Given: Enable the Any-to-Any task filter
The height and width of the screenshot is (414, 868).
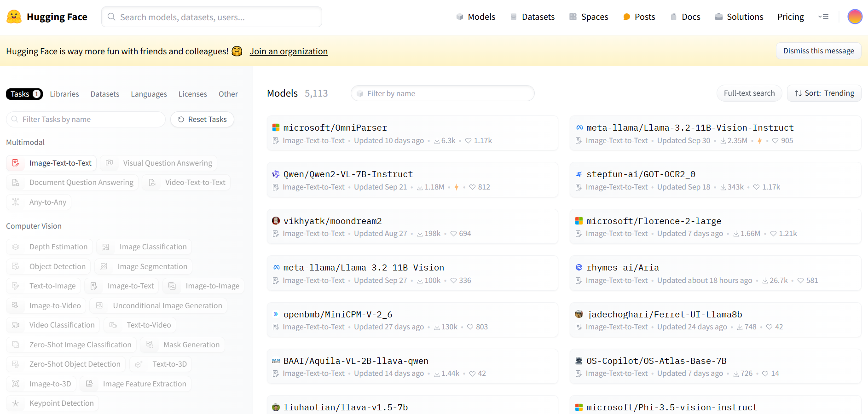Looking at the screenshot, I should click(39, 202).
